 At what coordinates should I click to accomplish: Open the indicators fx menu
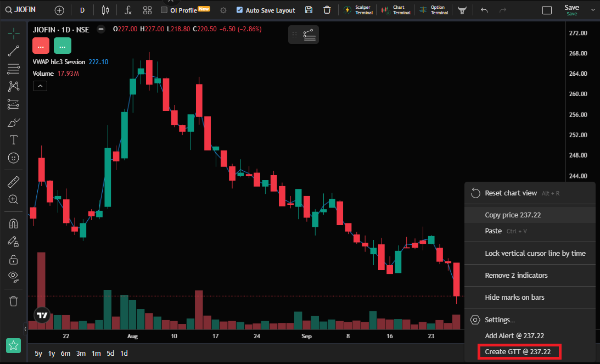(128, 10)
